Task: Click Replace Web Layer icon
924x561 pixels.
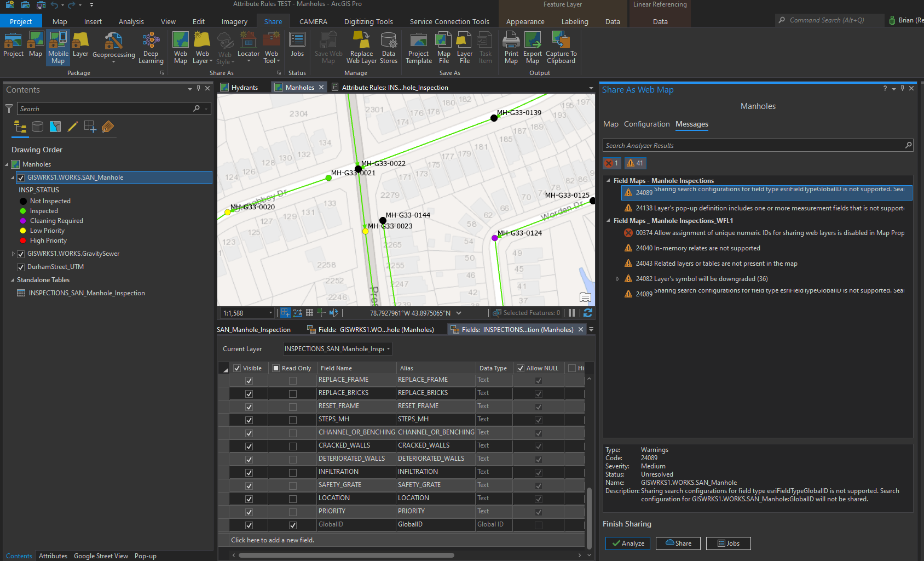Action: tap(361, 48)
